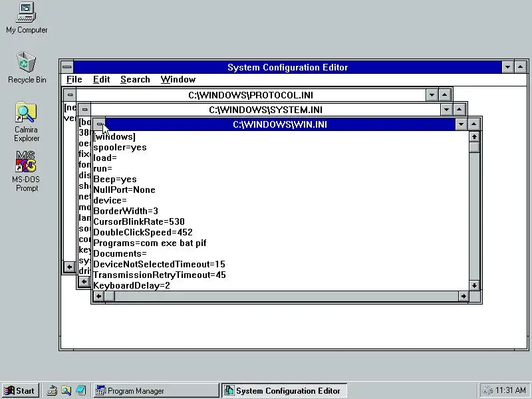Click WIN.INI horizontal scrollbar right arrow
Viewport: 532px width, 399px height.
pos(464,296)
